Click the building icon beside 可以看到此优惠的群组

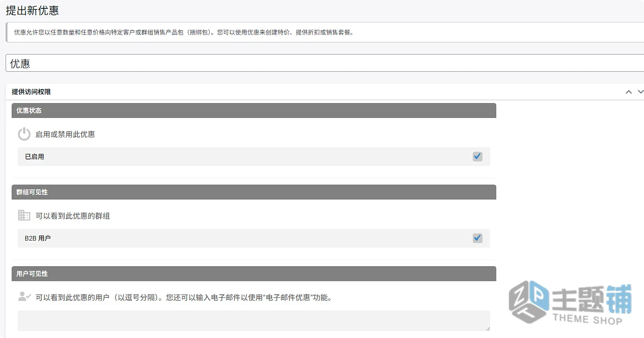(24, 215)
